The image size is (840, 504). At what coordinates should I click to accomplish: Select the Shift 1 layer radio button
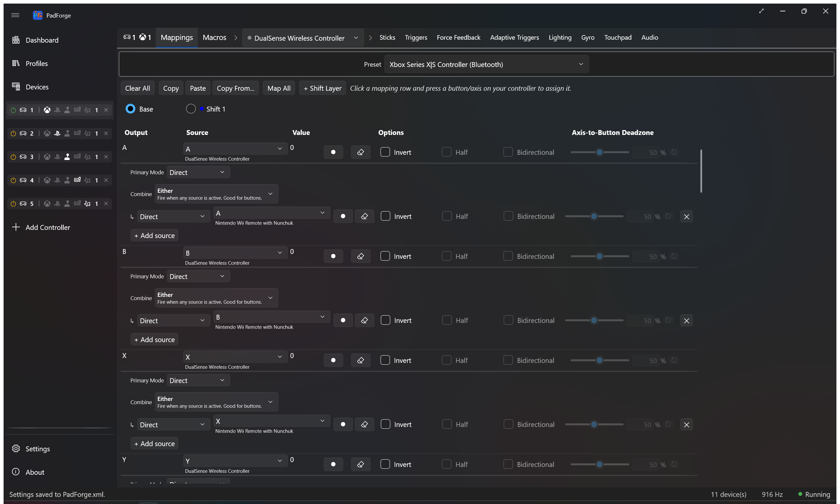pyautogui.click(x=191, y=109)
